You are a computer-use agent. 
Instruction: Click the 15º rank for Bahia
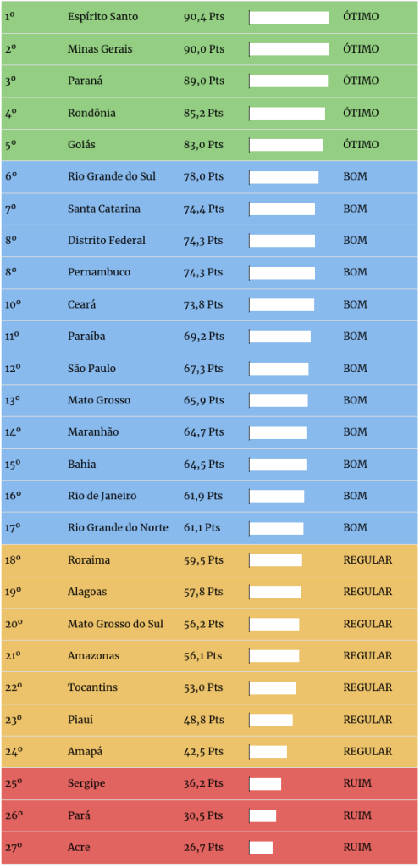tap(13, 465)
